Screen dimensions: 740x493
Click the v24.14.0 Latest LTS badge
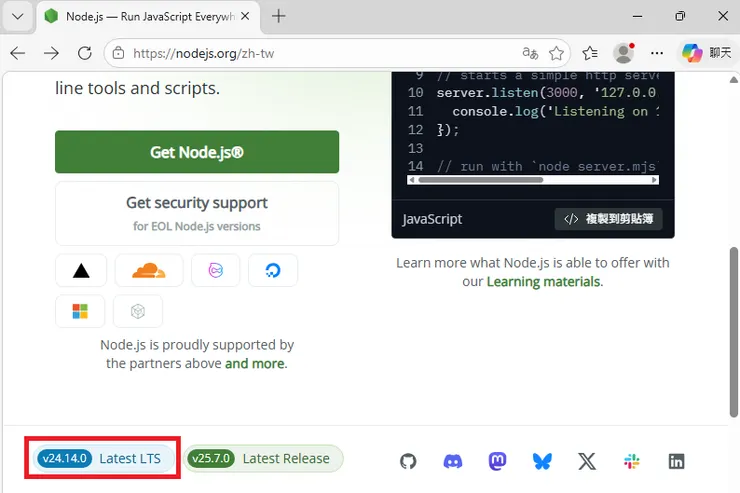point(103,459)
